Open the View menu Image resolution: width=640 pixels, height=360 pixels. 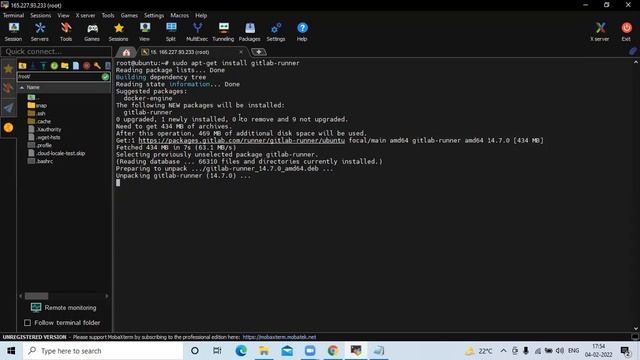(63, 16)
